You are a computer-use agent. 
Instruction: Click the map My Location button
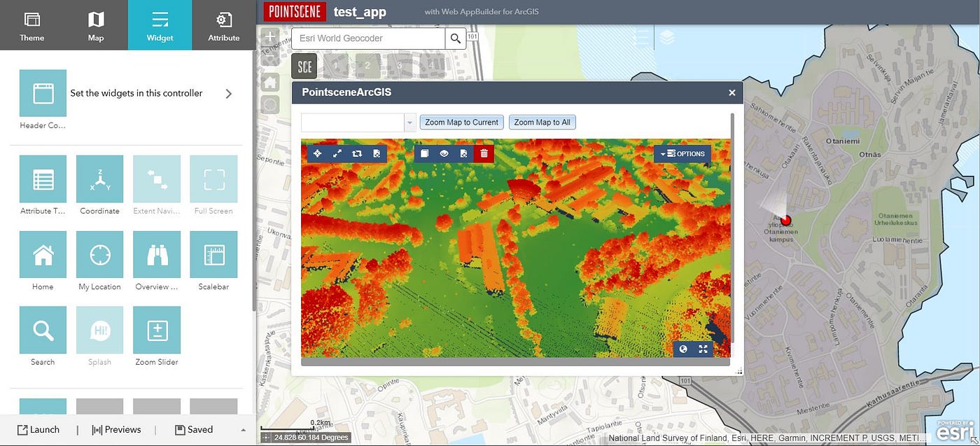point(270,105)
